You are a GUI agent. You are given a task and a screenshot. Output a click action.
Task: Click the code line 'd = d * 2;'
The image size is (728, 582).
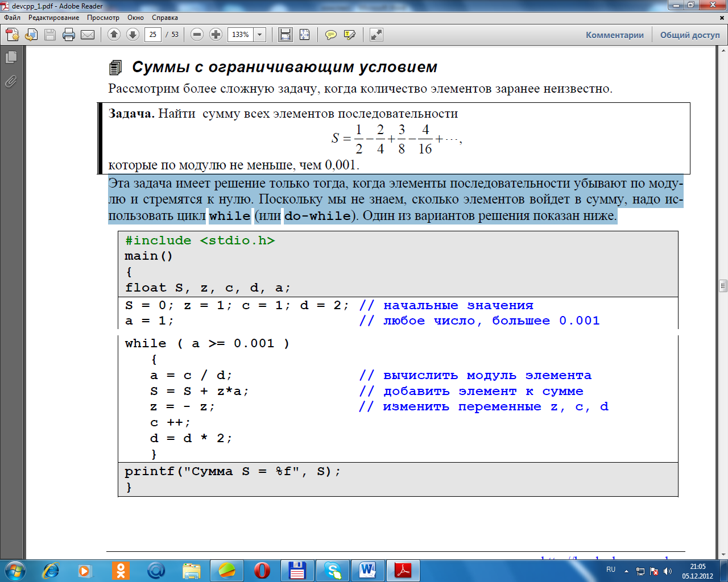pyautogui.click(x=191, y=438)
